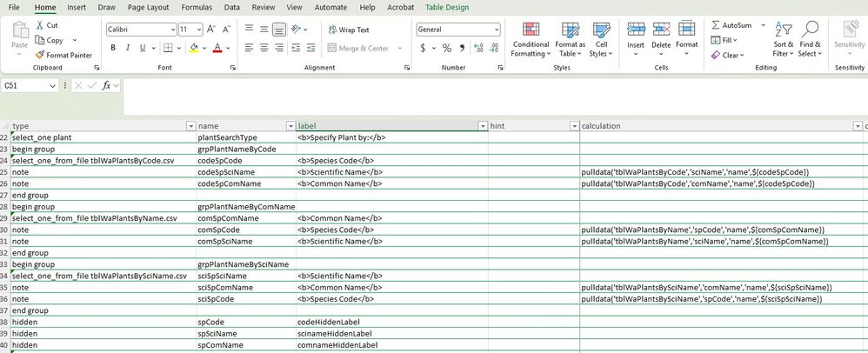The height and width of the screenshot is (353, 868).
Task: Middle align cell contents
Action: point(264,30)
